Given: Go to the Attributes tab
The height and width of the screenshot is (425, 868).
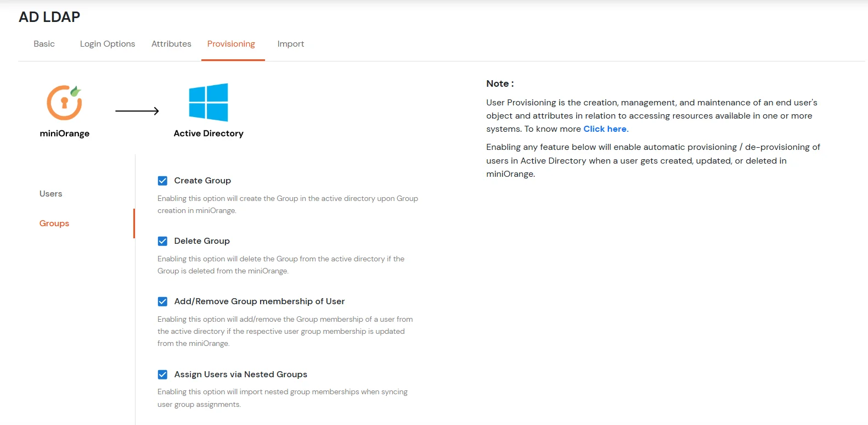Looking at the screenshot, I should 171,44.
